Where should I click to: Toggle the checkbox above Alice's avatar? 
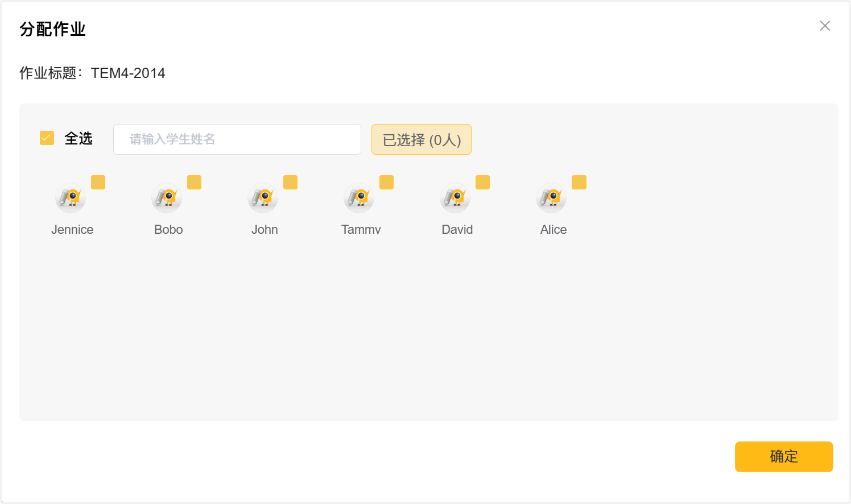pyautogui.click(x=579, y=182)
